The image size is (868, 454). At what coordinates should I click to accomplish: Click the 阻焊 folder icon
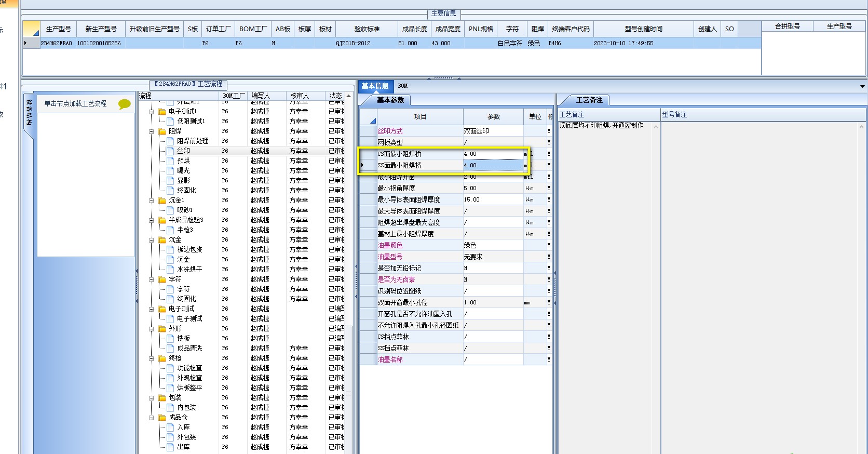(x=162, y=131)
